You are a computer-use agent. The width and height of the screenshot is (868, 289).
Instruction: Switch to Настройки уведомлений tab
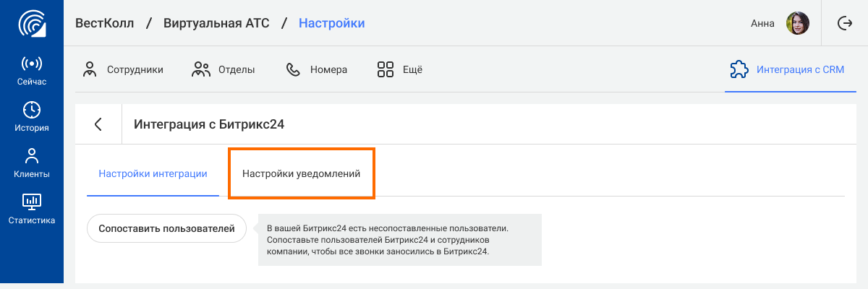tap(301, 174)
